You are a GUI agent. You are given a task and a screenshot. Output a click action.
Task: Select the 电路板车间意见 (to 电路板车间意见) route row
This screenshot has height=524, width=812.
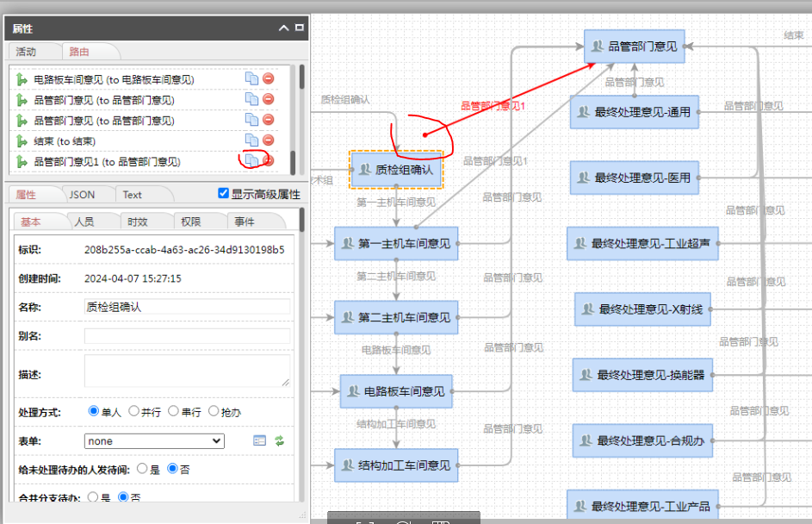click(x=144, y=79)
